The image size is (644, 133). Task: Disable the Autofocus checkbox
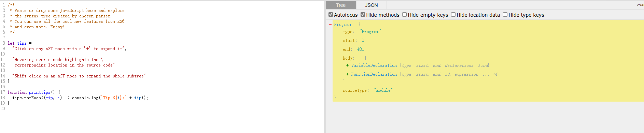331,15
